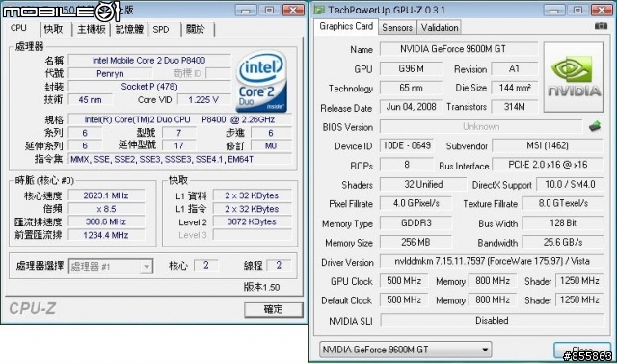Click the Bandwidth value 25.6 GB/s
The width and height of the screenshot is (617, 364).
pyautogui.click(x=563, y=242)
